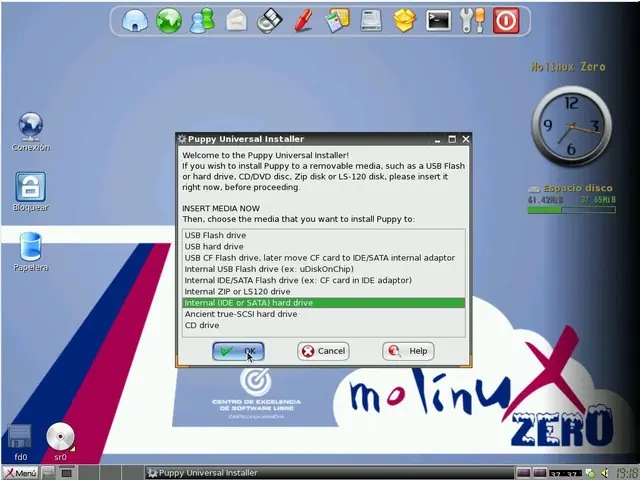Select Ancient true-SCSI hard drive
The image size is (640, 480).
click(x=324, y=314)
